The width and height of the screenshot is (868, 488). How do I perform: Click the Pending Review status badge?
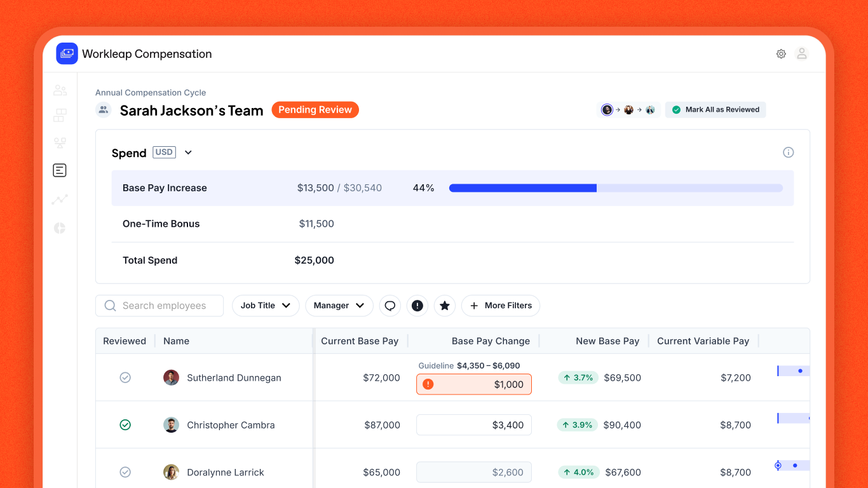pyautogui.click(x=315, y=110)
